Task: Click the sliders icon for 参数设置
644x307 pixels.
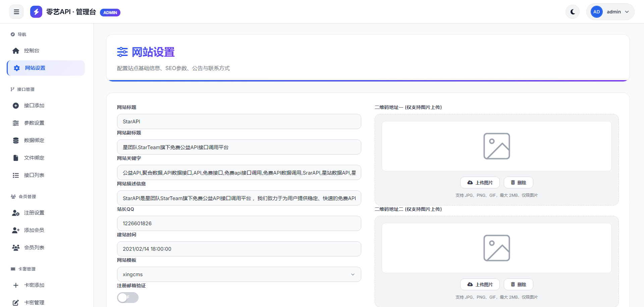Action: tap(16, 123)
